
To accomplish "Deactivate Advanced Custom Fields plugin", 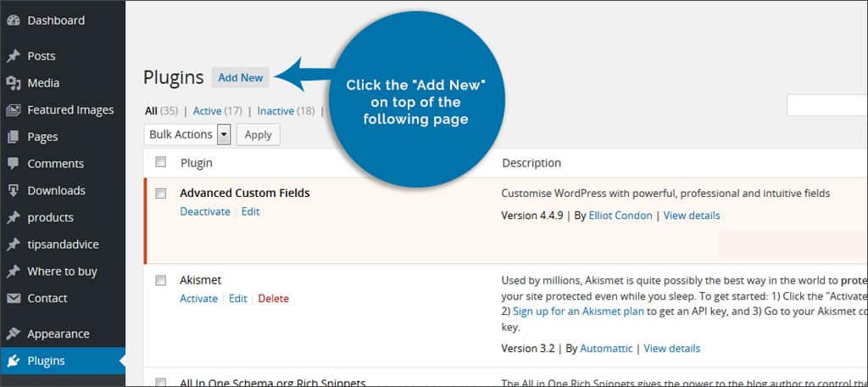I will coord(205,212).
